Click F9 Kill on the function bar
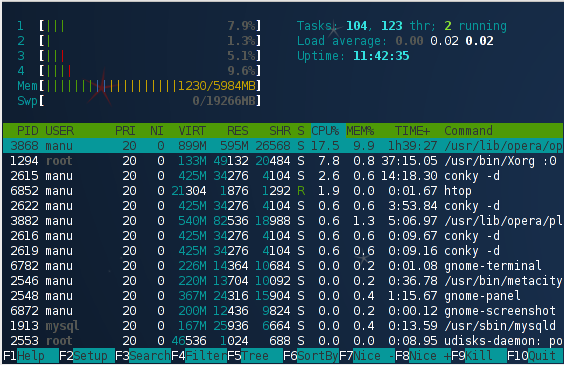 pos(479,356)
